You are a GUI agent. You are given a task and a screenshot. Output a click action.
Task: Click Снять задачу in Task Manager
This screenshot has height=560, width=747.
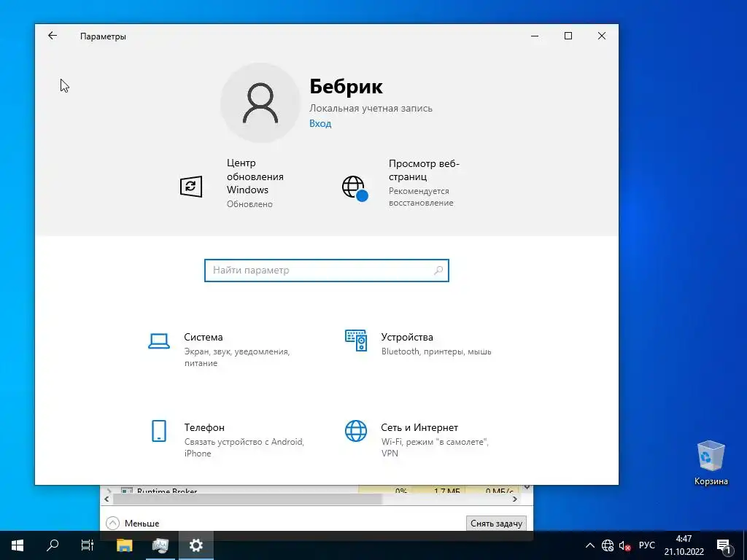click(x=496, y=524)
